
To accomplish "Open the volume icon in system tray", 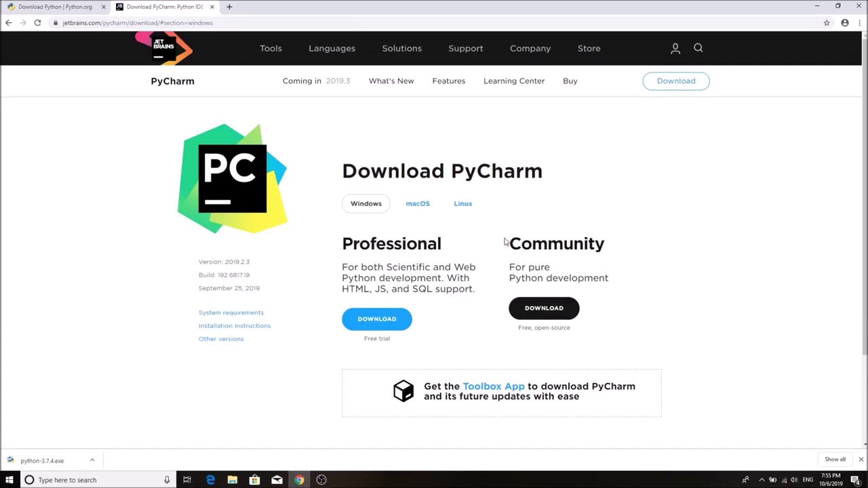I will coord(793,480).
